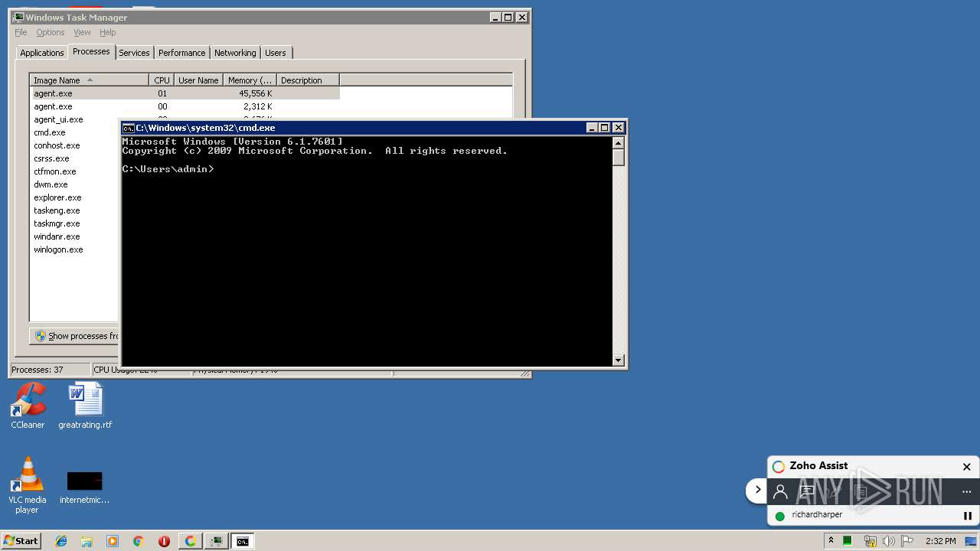Switch to the Services tab
This screenshot has height=551, width=980.
pos(134,53)
